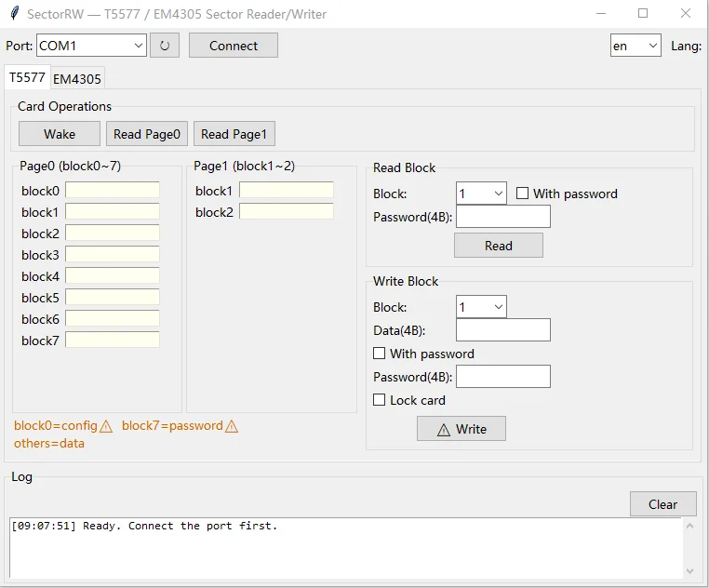Minimize the SectorRW window

coord(601,14)
